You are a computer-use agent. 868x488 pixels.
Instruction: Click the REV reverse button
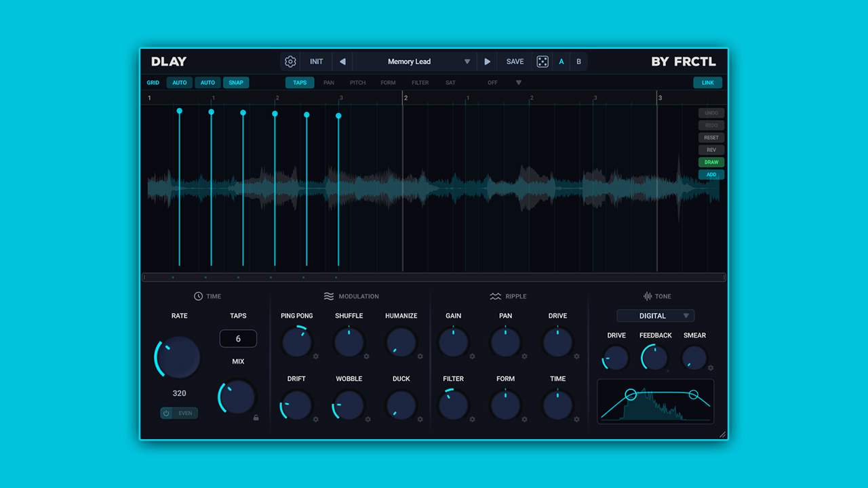[x=711, y=150]
